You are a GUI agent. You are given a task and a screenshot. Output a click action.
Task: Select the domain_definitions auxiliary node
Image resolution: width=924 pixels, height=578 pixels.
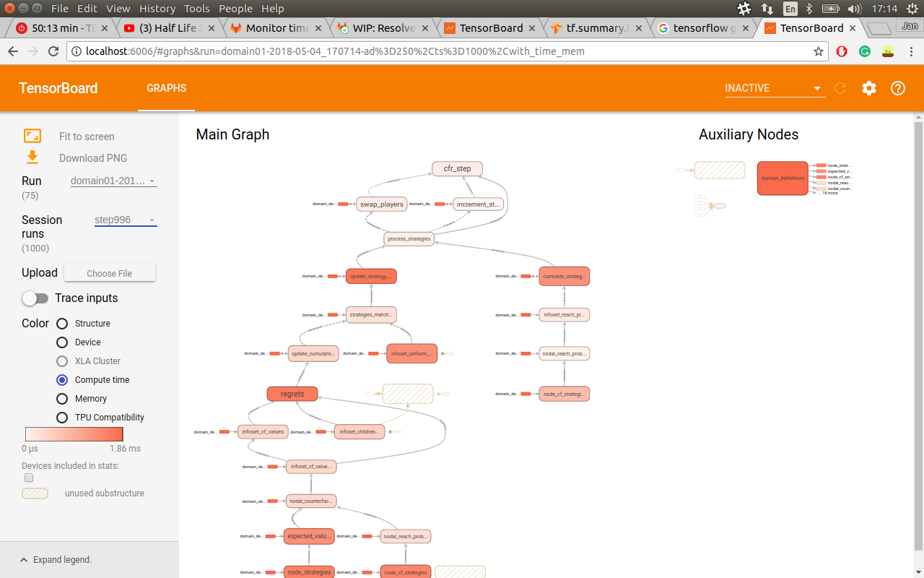[x=783, y=178]
